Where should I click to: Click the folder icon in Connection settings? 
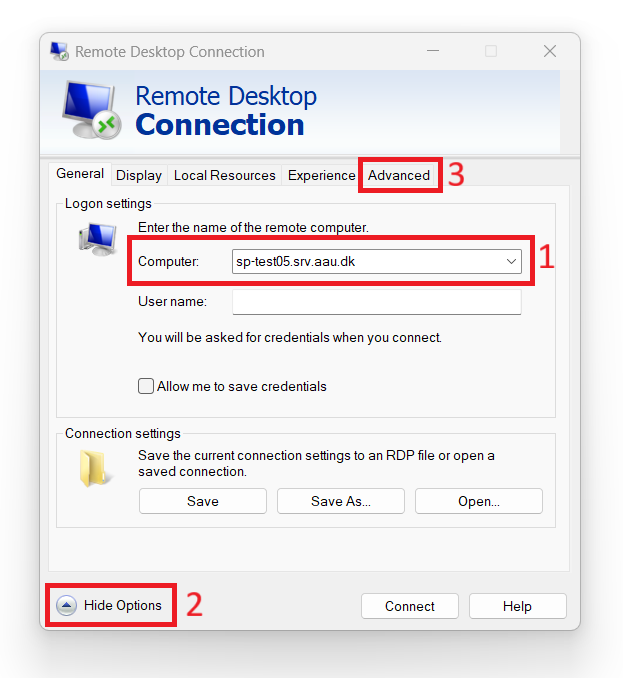[96, 469]
